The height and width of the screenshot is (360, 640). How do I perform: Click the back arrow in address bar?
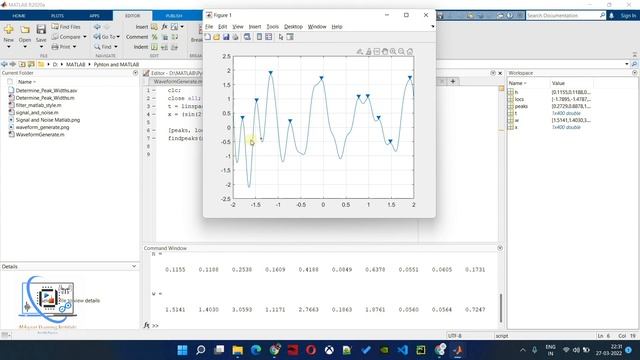tap(4, 64)
